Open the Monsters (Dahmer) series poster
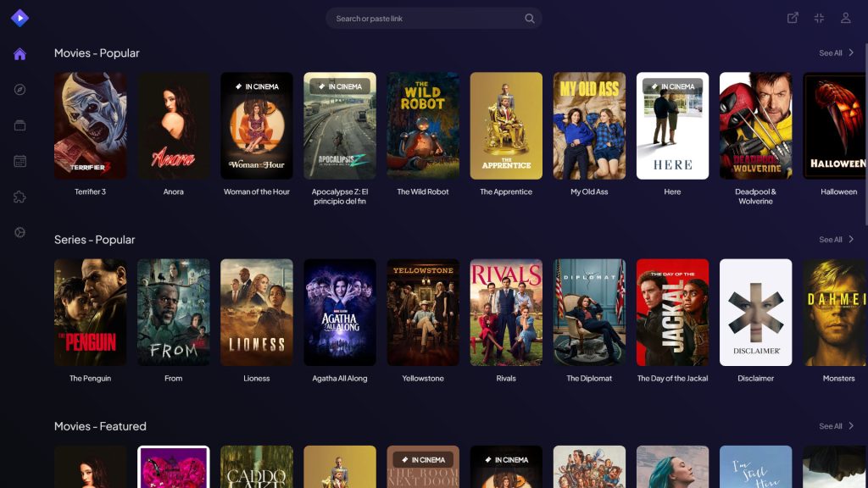Image resolution: width=868 pixels, height=488 pixels. coord(834,312)
